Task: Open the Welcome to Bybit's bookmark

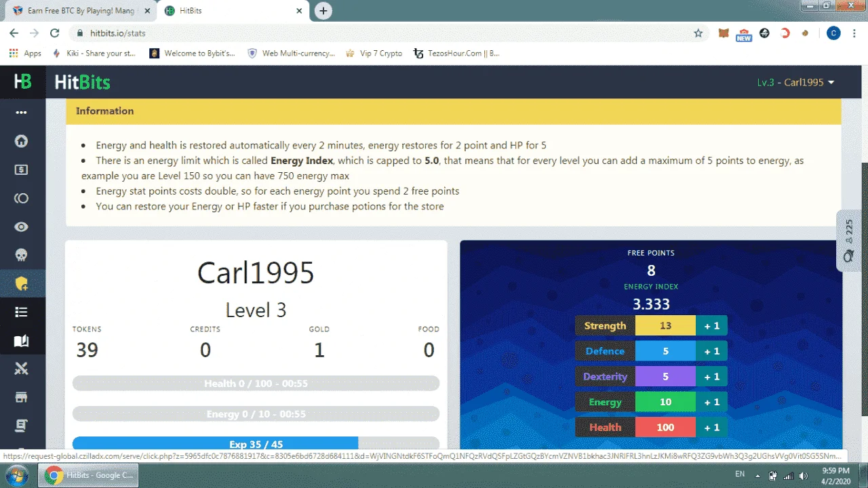Action: 193,54
